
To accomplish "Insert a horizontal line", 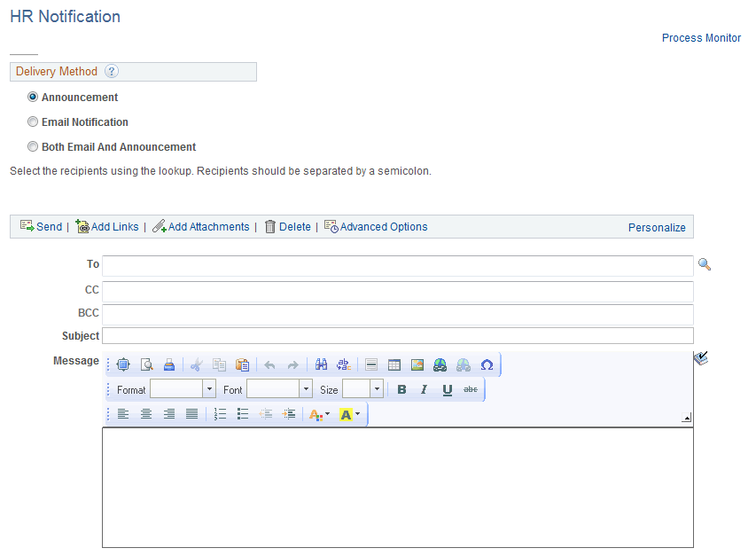I will click(371, 364).
